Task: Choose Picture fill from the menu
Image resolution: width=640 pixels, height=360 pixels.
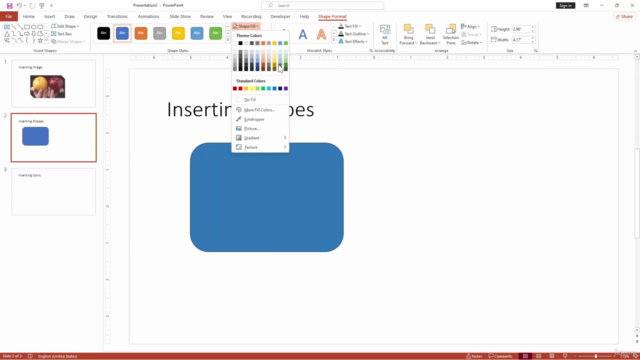Action: click(x=252, y=129)
